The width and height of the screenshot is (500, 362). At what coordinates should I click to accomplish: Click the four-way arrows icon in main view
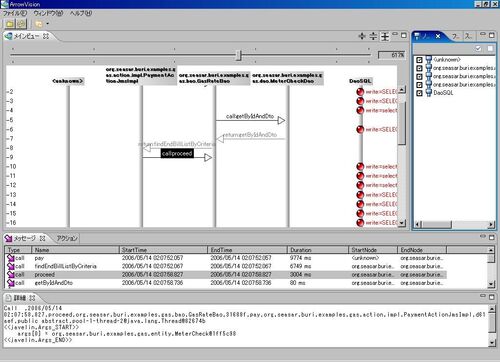pyautogui.click(x=362, y=36)
